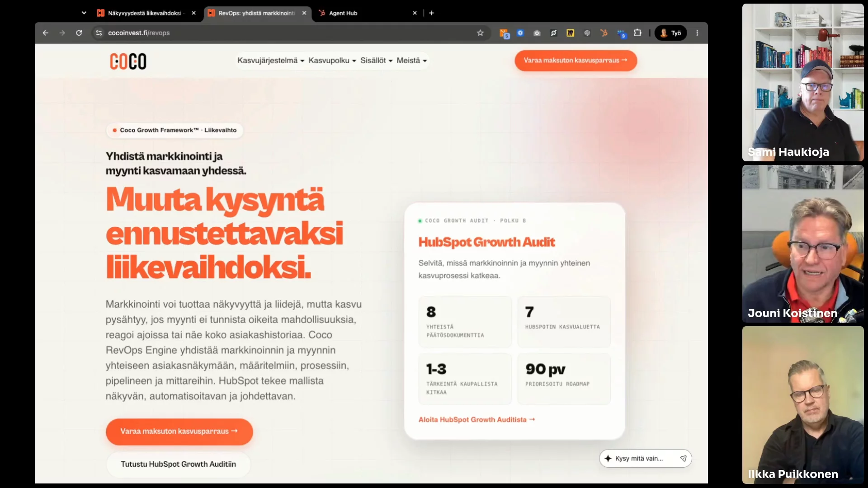Screen dimensions: 868x488
Task: Click the browser forward arrow
Action: 62,33
